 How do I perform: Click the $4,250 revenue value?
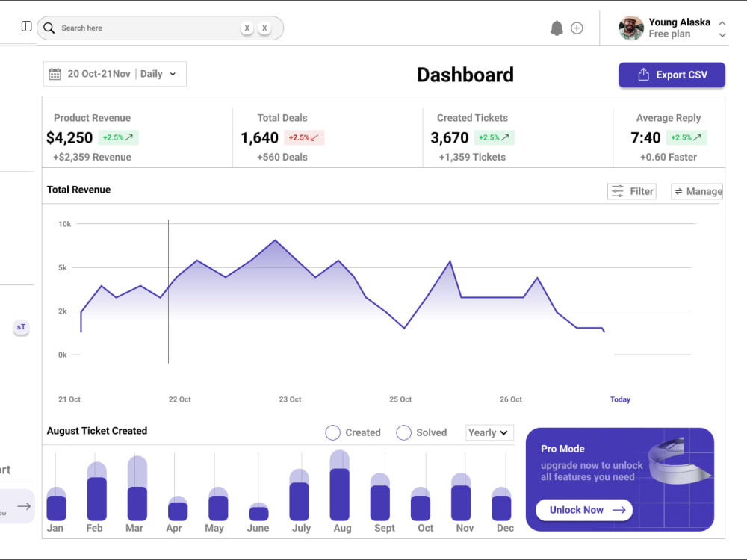click(69, 137)
